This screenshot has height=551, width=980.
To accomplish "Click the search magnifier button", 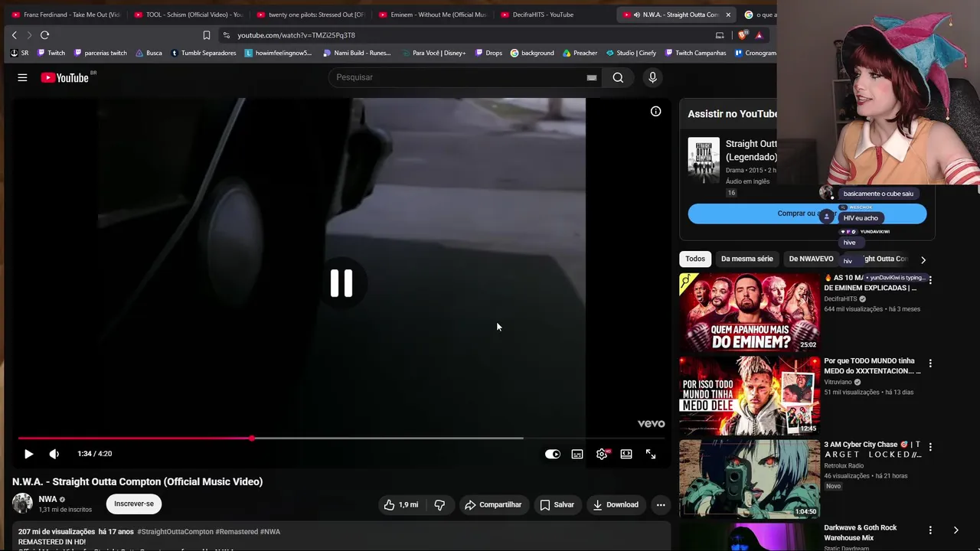I will tap(618, 77).
